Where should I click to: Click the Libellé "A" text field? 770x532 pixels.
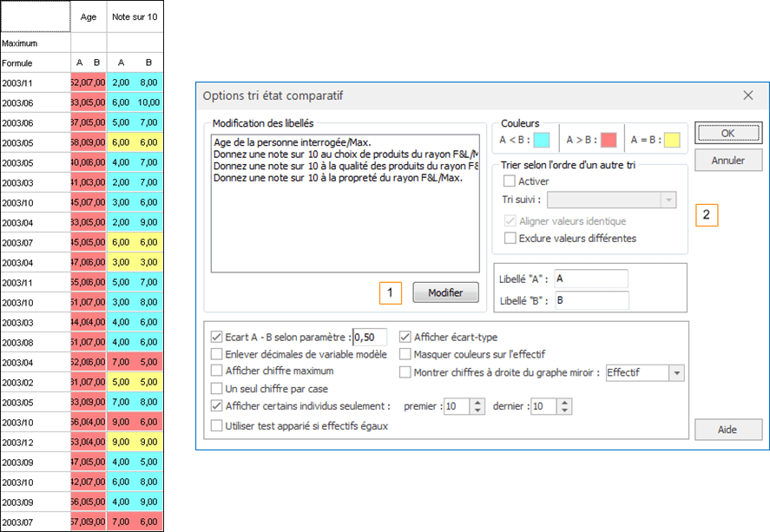tap(590, 279)
